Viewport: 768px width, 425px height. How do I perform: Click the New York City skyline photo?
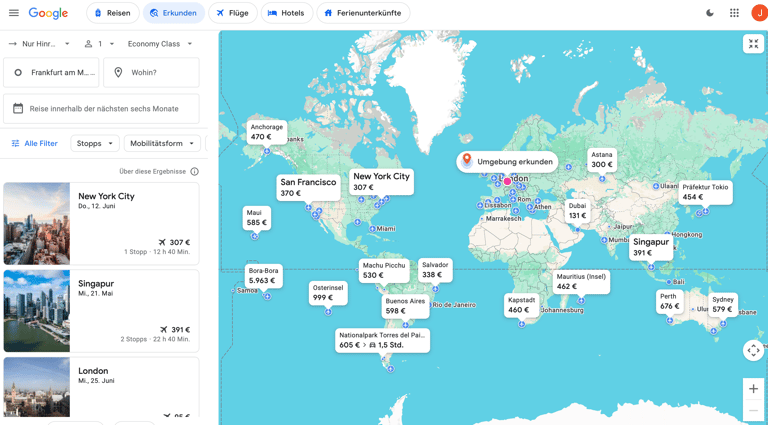pos(37,224)
